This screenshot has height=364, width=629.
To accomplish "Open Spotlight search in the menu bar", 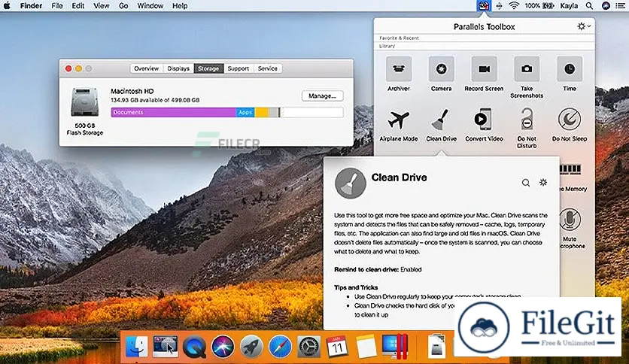I will [x=589, y=5].
